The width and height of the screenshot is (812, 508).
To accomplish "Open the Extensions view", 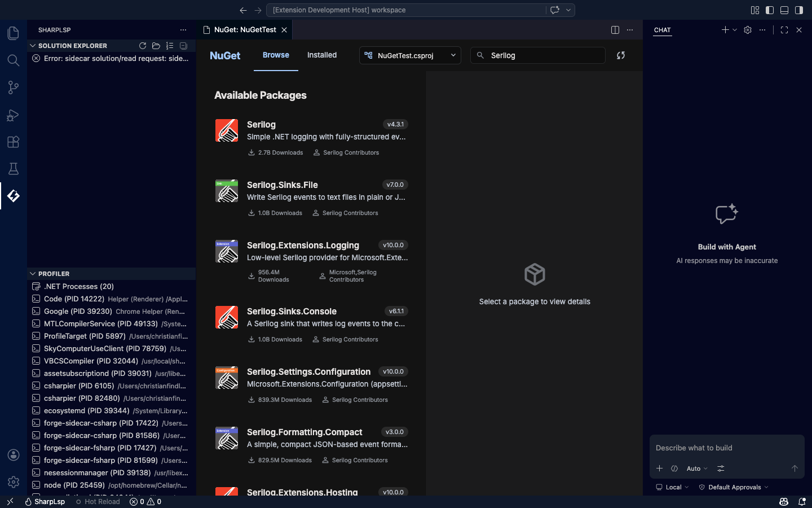I will pos(14,142).
